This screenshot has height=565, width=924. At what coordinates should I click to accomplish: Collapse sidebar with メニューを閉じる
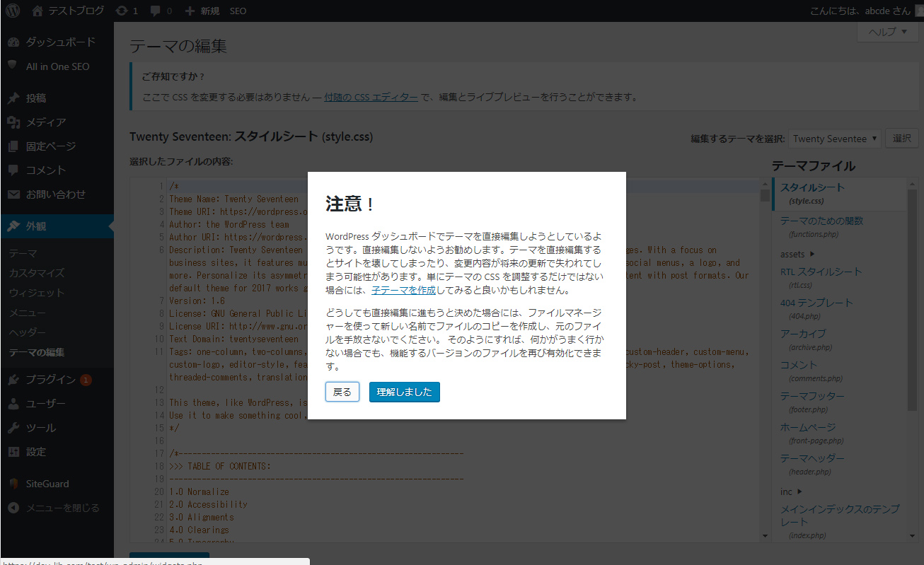pos(62,508)
